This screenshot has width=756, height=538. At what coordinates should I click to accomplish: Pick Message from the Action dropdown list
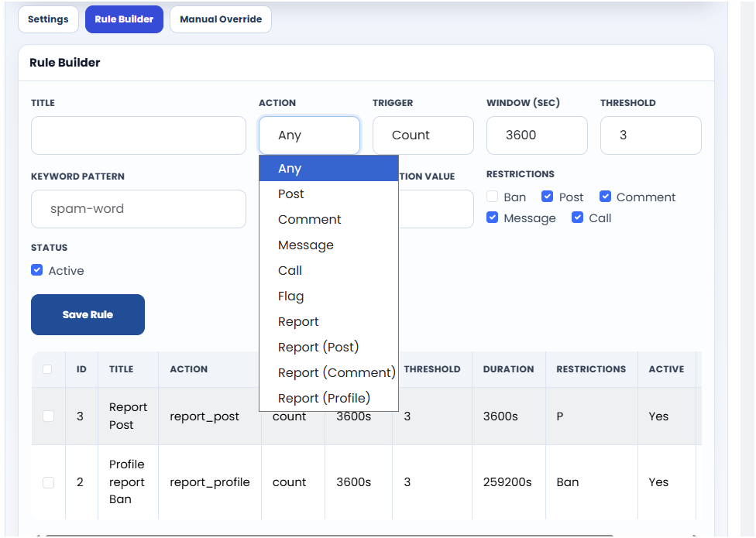[306, 245]
